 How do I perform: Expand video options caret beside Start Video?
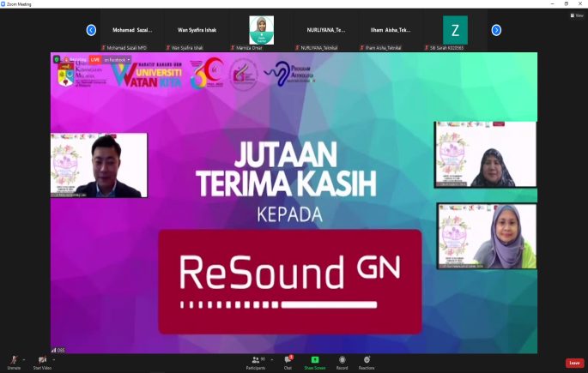53,358
